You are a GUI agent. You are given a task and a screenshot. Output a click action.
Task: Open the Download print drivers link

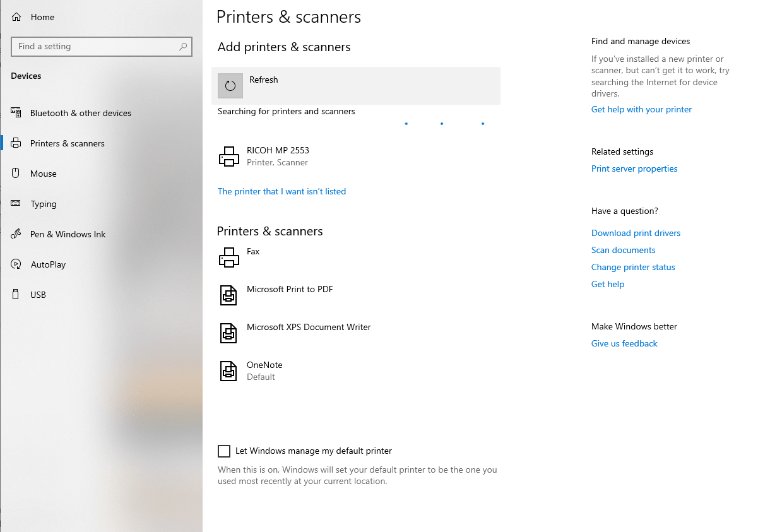point(636,233)
